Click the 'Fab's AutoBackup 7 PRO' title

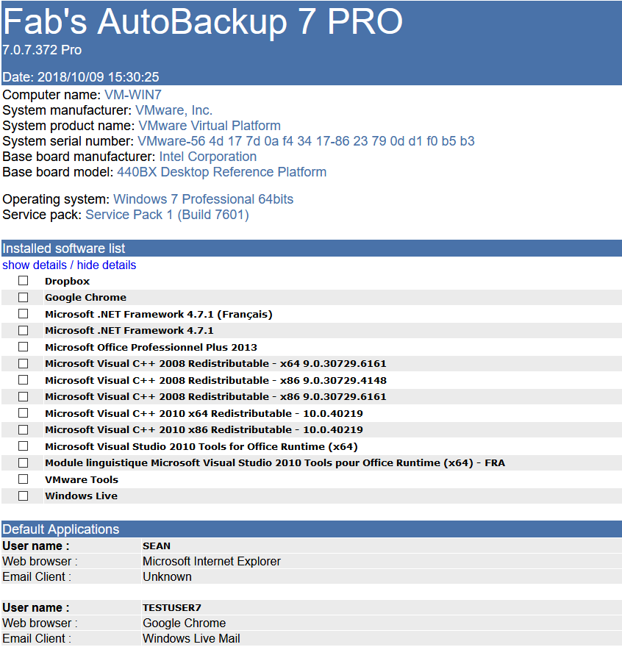[203, 21]
